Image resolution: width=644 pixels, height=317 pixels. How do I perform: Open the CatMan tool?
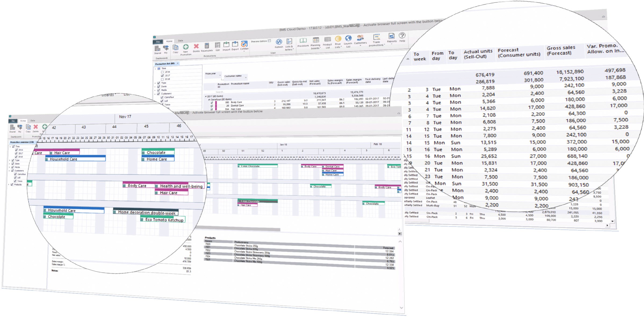point(244,45)
